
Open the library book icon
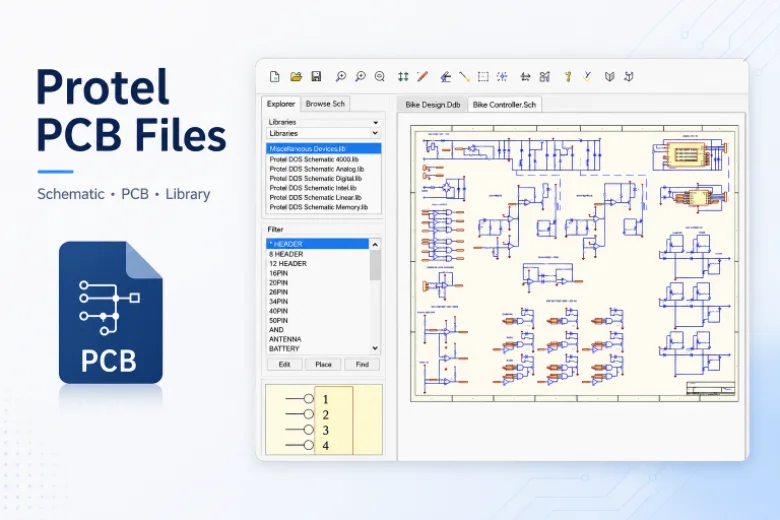click(x=609, y=77)
